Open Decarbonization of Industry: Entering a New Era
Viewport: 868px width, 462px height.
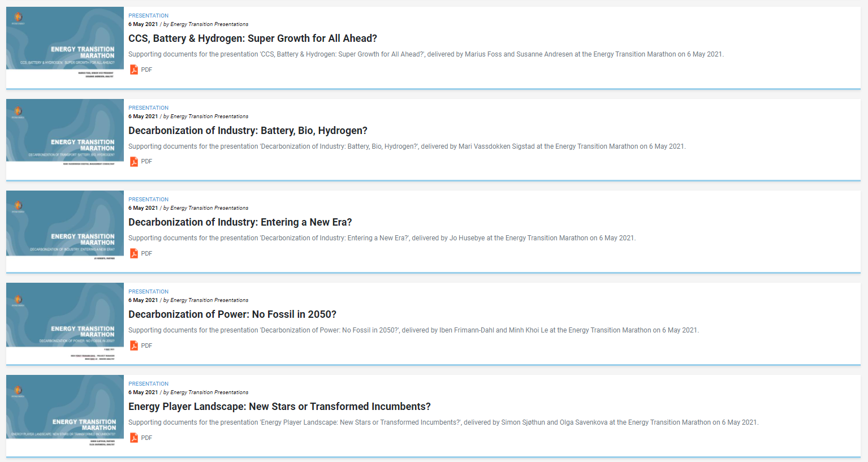tap(240, 222)
